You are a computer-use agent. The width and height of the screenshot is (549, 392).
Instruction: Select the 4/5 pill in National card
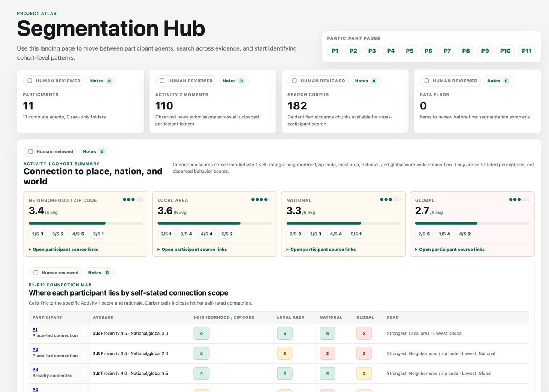[x=336, y=234]
